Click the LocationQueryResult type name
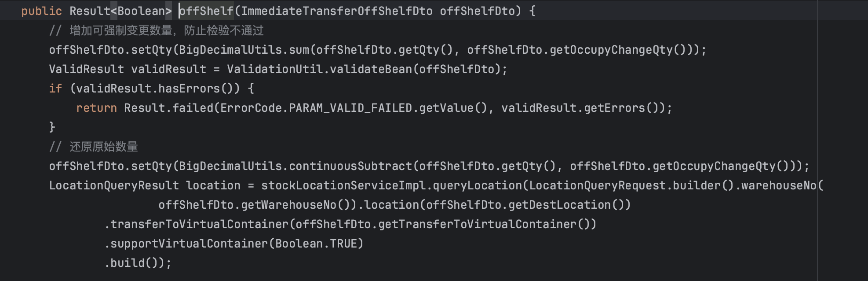 pyautogui.click(x=114, y=185)
